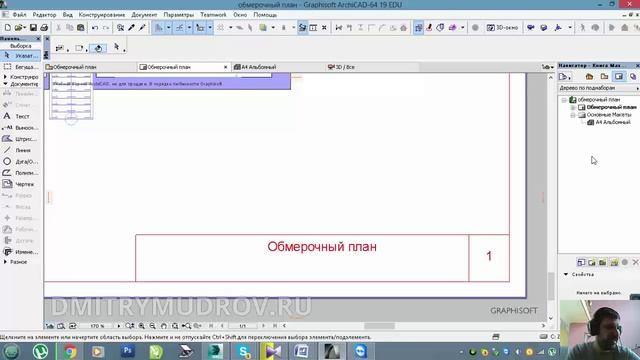
Task: Click the syringe inject parameters icon
Action: (x=142, y=27)
